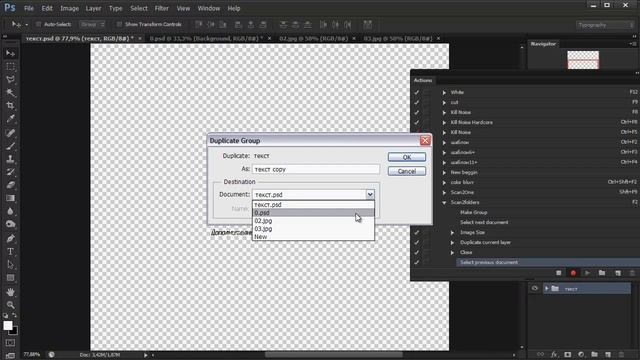Click the foreground color swatch
The height and width of the screenshot is (360, 640).
(8, 325)
